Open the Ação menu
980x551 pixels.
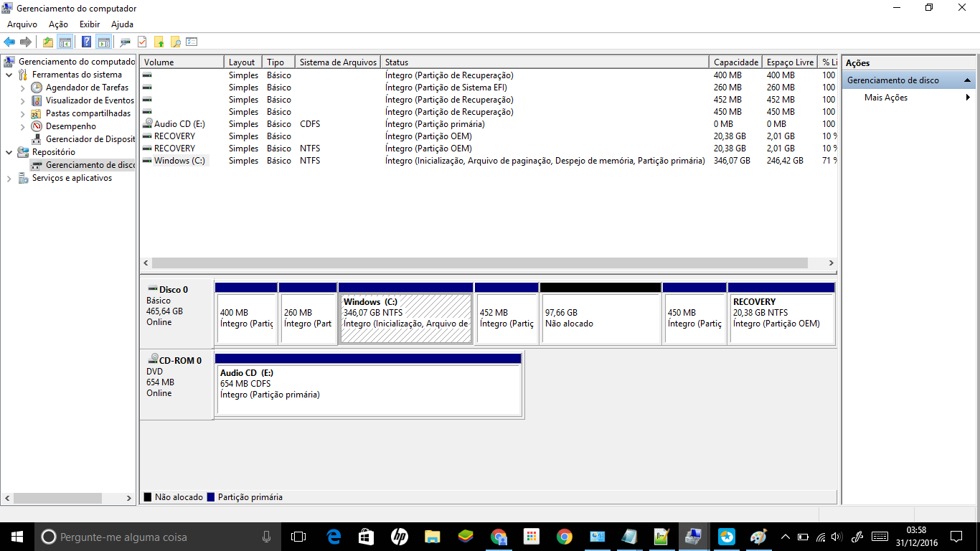(58, 24)
